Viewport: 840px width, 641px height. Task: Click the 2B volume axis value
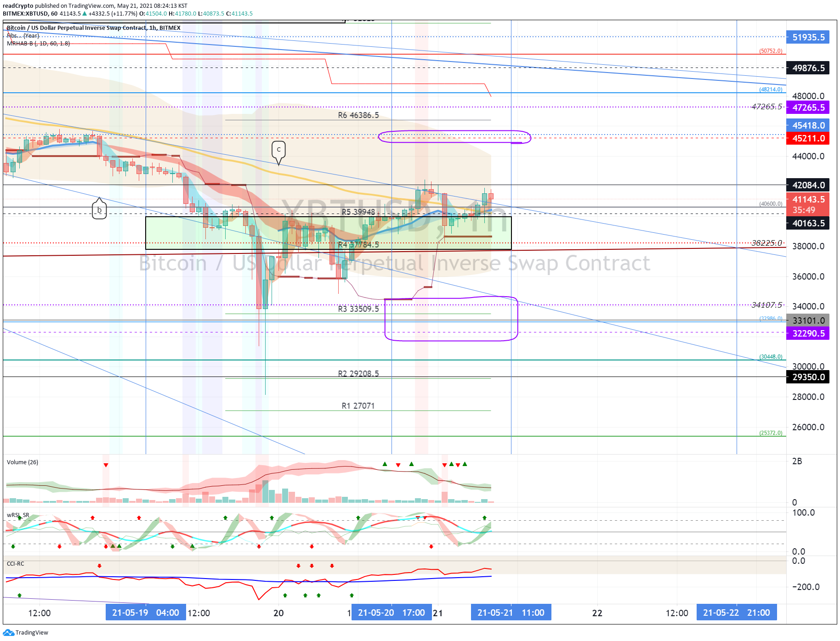(797, 461)
